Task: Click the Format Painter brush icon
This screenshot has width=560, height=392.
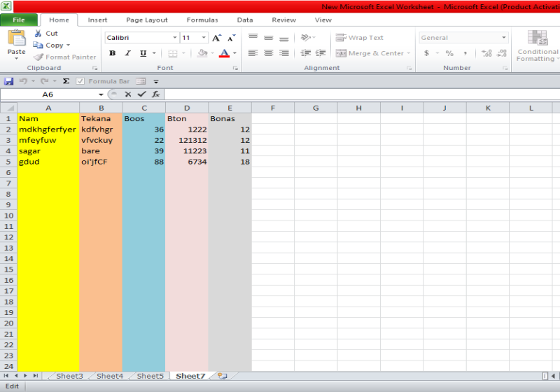Action: pyautogui.click(x=38, y=57)
